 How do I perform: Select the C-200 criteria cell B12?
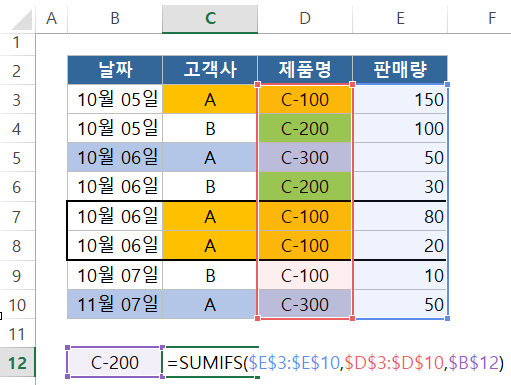coord(115,363)
